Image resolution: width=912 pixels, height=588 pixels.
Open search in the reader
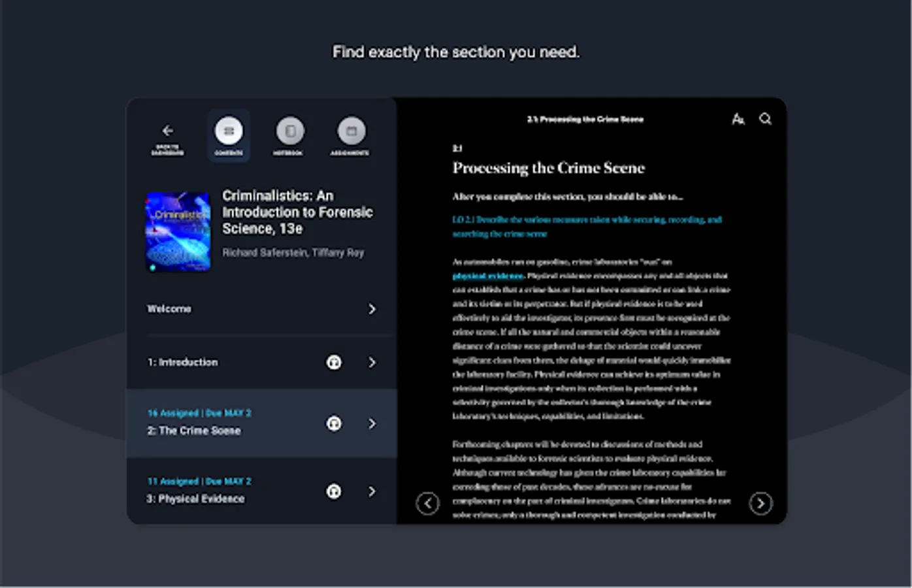click(766, 118)
